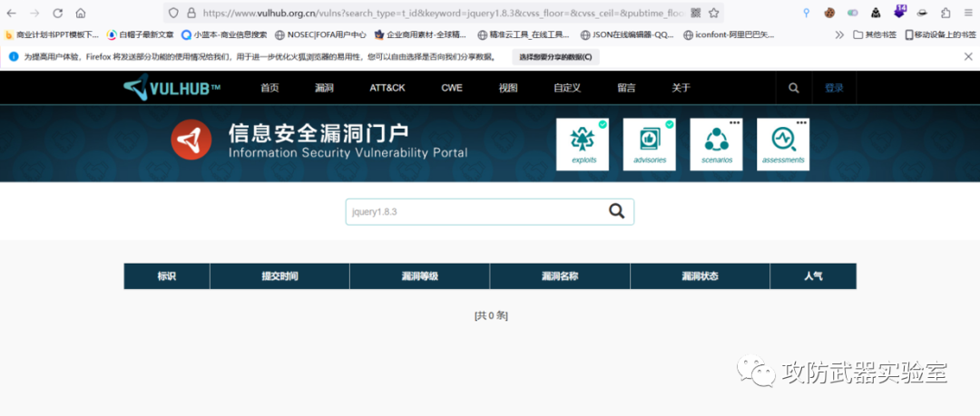This screenshot has height=416, width=980.
Task: Open the iconfont-阿里巴巴 bookmark
Action: [x=729, y=35]
